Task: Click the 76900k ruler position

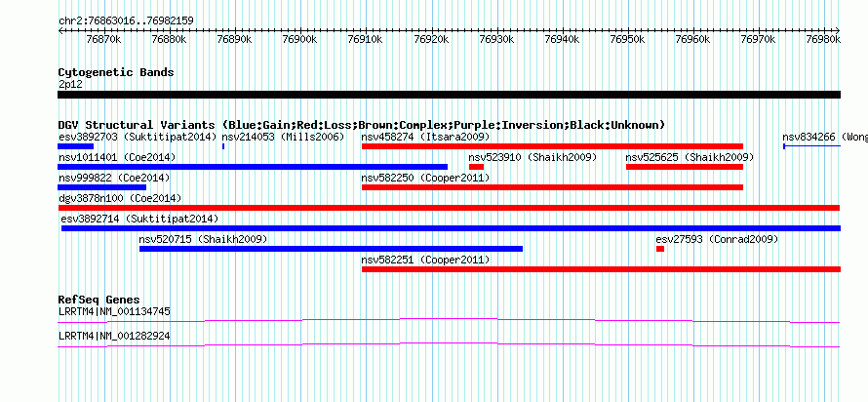Action: [299, 39]
